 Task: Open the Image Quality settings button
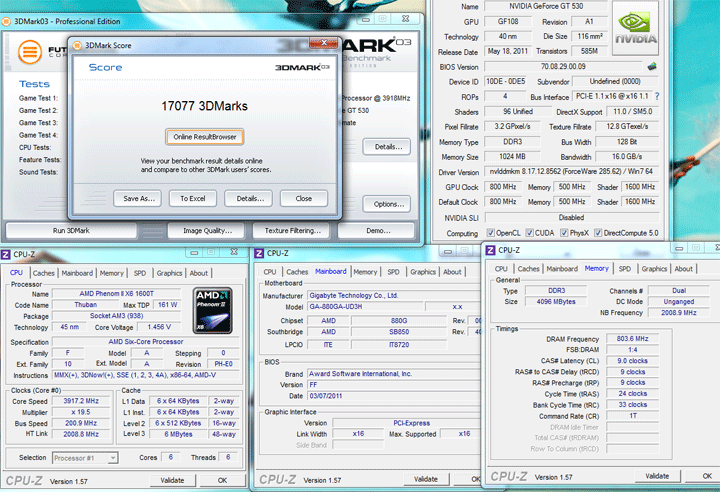click(x=208, y=231)
